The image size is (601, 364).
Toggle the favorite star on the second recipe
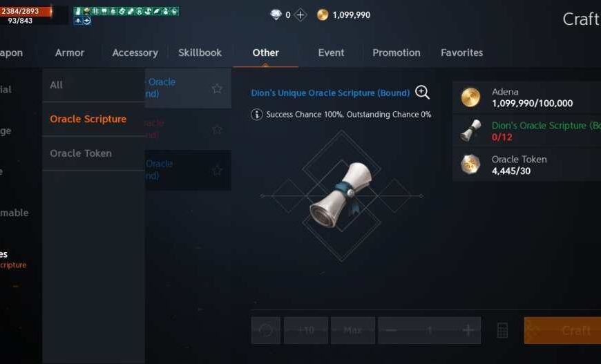217,130
